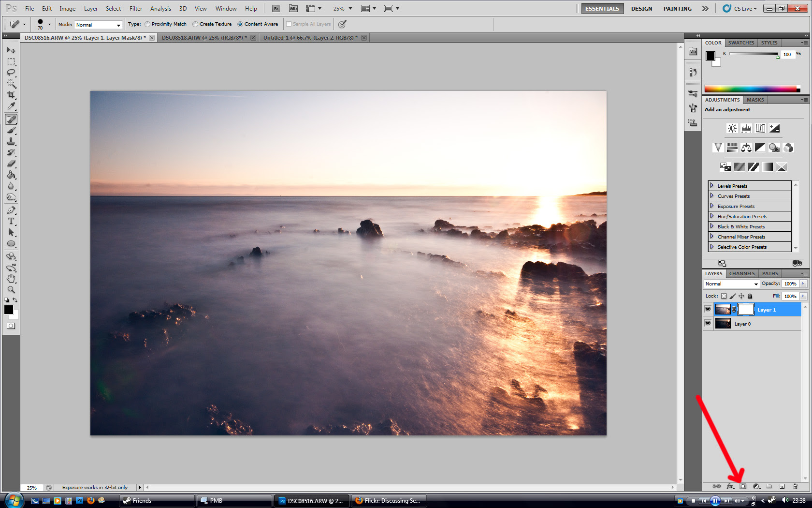Select the Eraser tool
Screen dimensions: 812x508
[11, 164]
